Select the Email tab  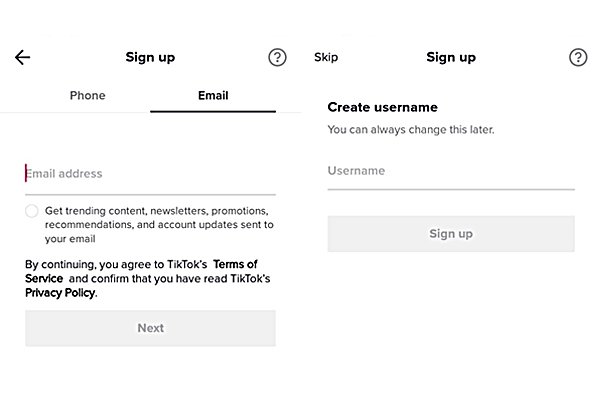(213, 96)
